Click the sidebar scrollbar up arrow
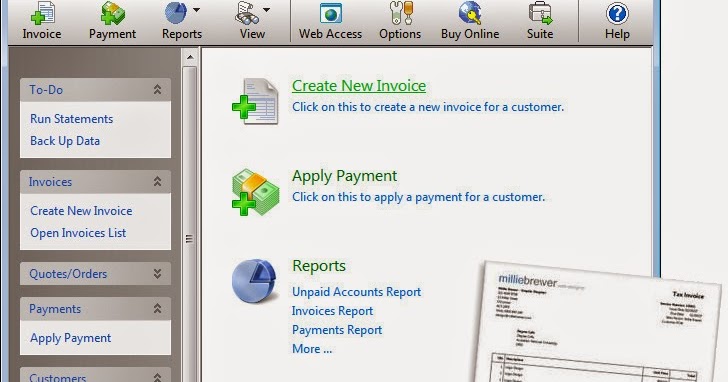Screen dimensions: 728x382 [x=190, y=58]
